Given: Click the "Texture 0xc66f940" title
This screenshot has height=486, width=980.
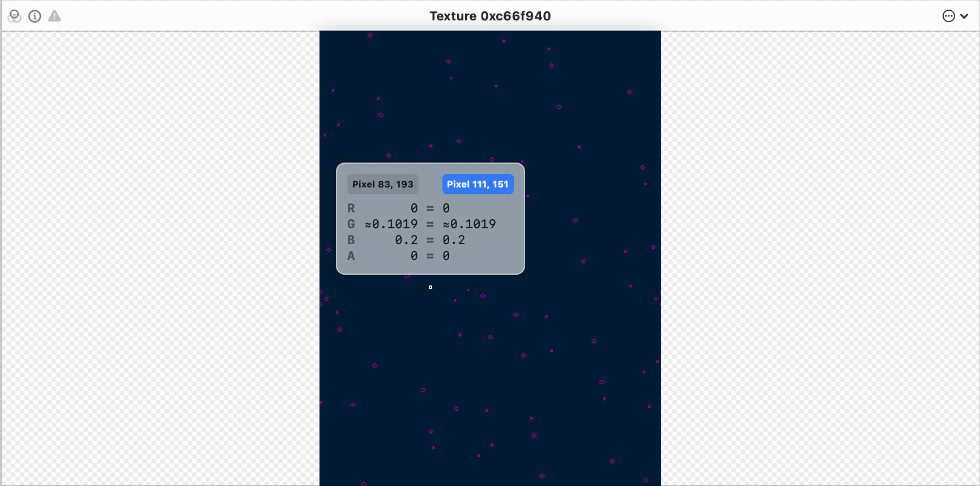Looking at the screenshot, I should pyautogui.click(x=490, y=16).
